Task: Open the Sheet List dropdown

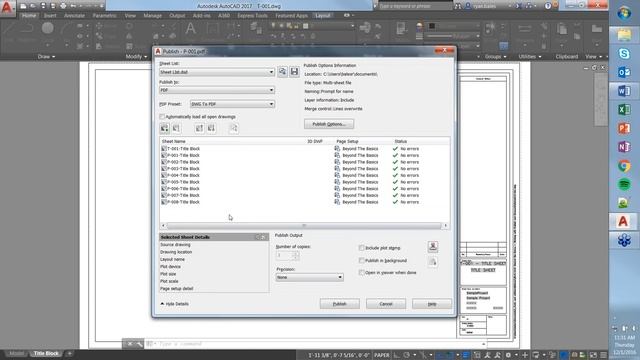Action: click(x=217, y=72)
